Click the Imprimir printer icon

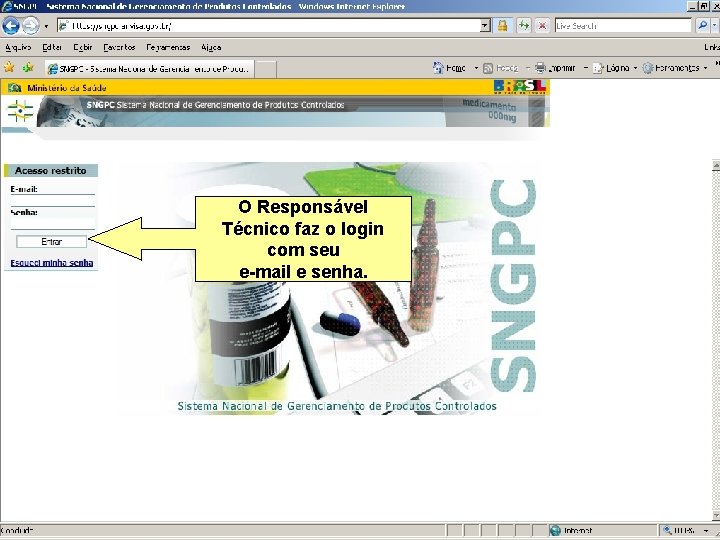[x=540, y=68]
